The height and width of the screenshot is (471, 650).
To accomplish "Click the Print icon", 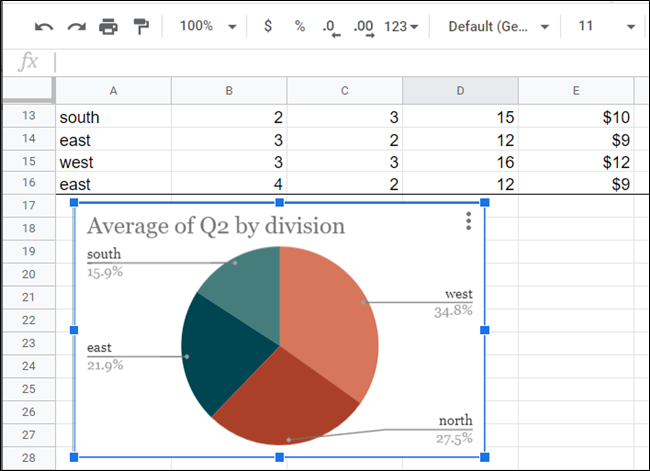I will click(108, 27).
